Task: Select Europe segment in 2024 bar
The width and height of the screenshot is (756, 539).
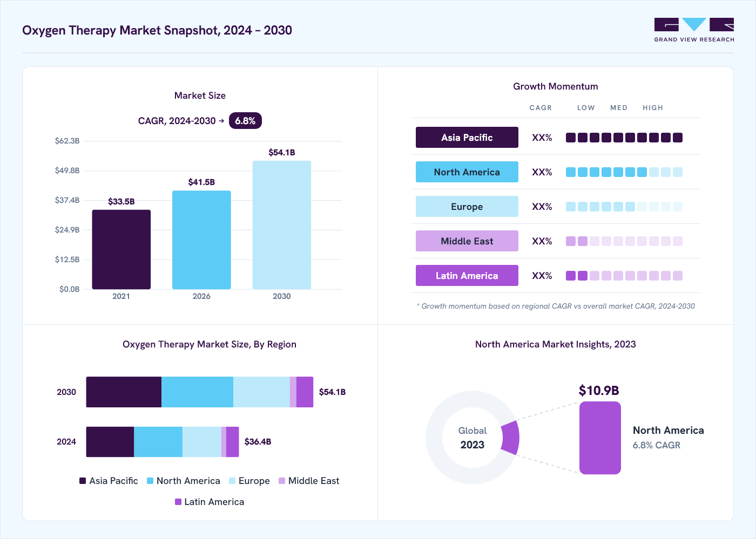Action: (202, 442)
